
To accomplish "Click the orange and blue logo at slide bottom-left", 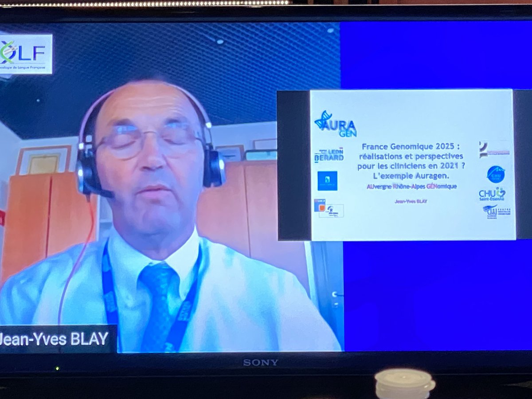I will tap(329, 208).
